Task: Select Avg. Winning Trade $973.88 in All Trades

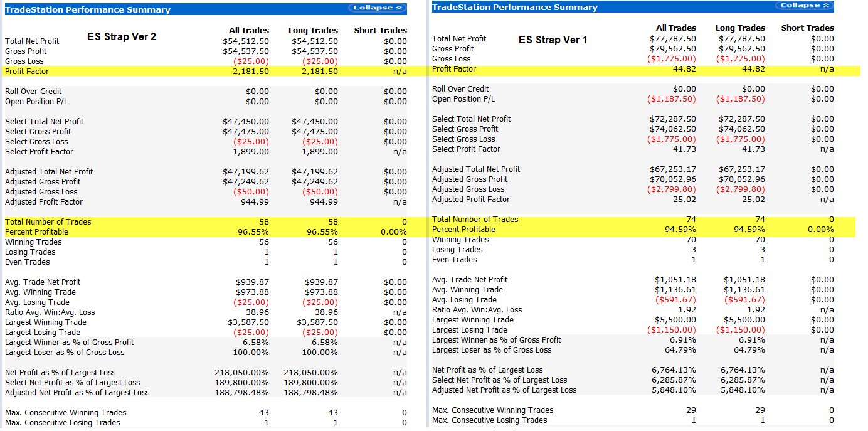Action: [252, 292]
